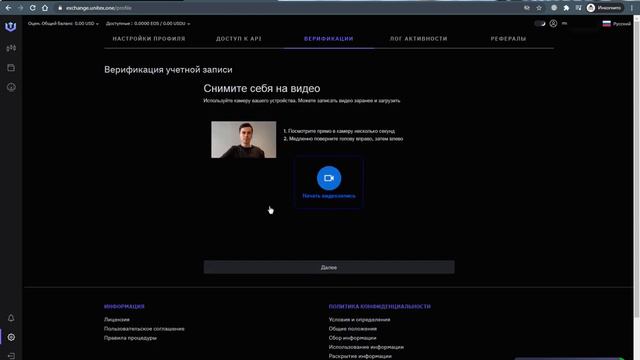Screen dimensions: 640x360
Task: Open the Пользовательское соглашение link
Action: click(144, 329)
